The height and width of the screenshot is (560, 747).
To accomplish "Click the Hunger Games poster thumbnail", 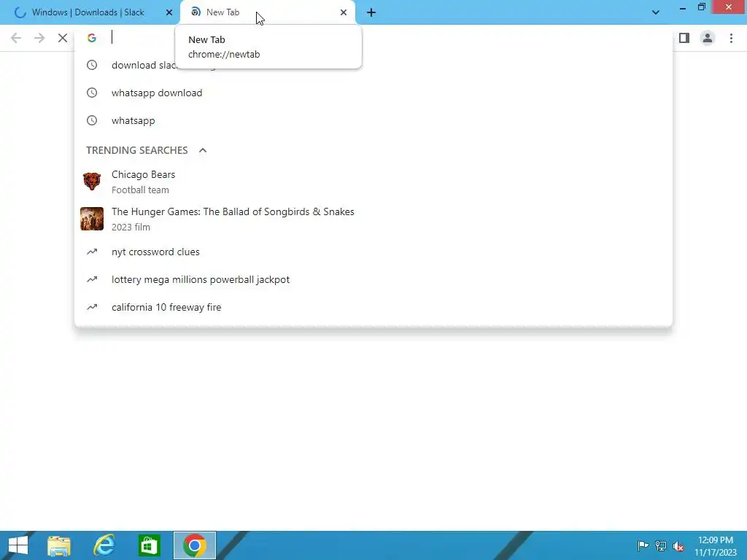I will 92,219.
